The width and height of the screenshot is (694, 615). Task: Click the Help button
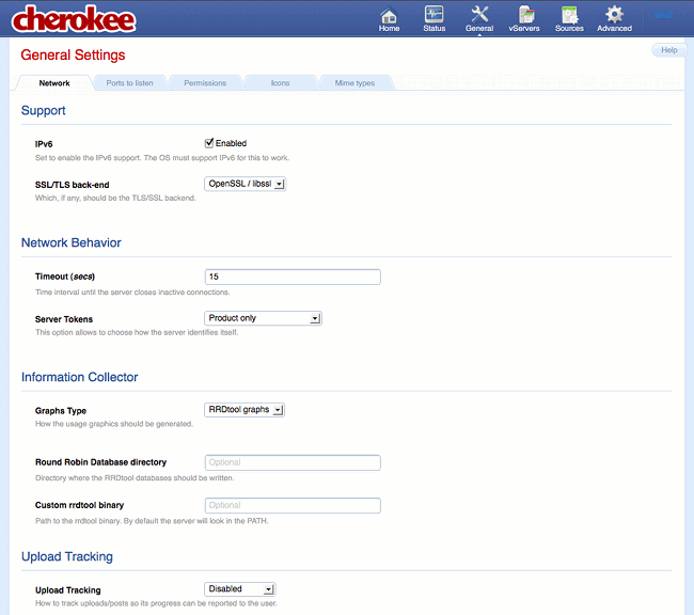click(x=668, y=50)
